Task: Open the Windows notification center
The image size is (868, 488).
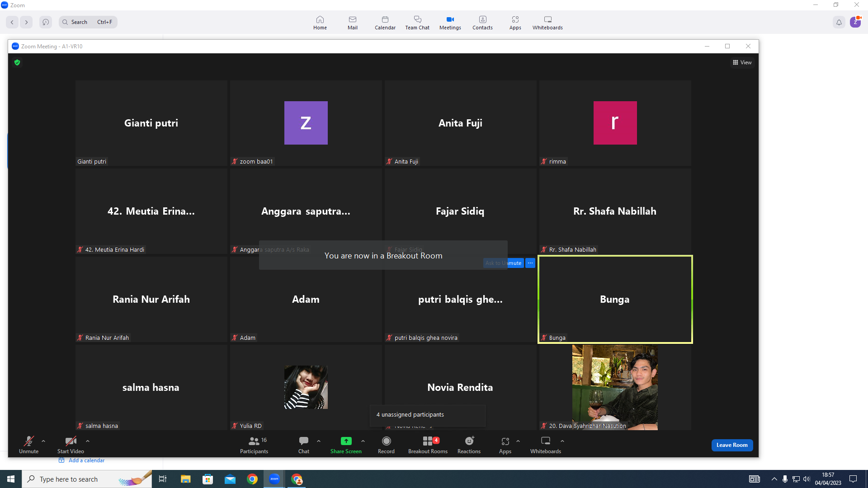Action: click(853, 479)
